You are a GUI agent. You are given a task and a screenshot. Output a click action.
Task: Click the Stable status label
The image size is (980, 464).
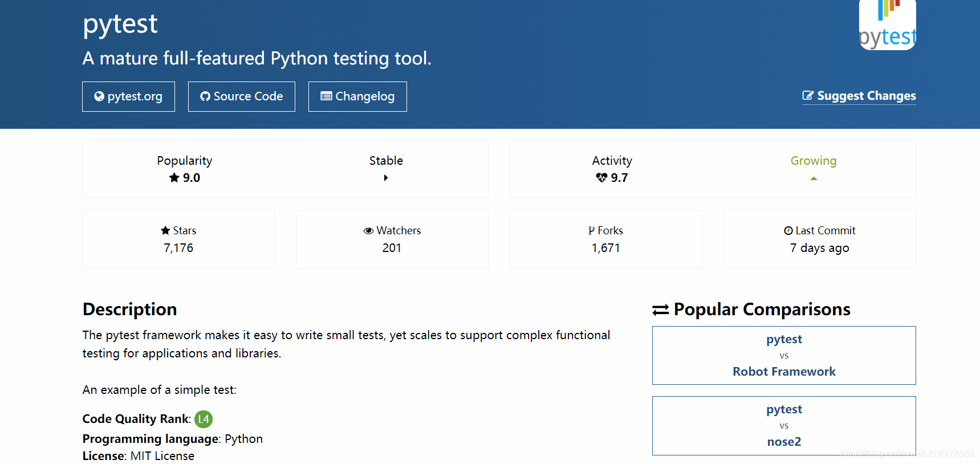(x=386, y=161)
